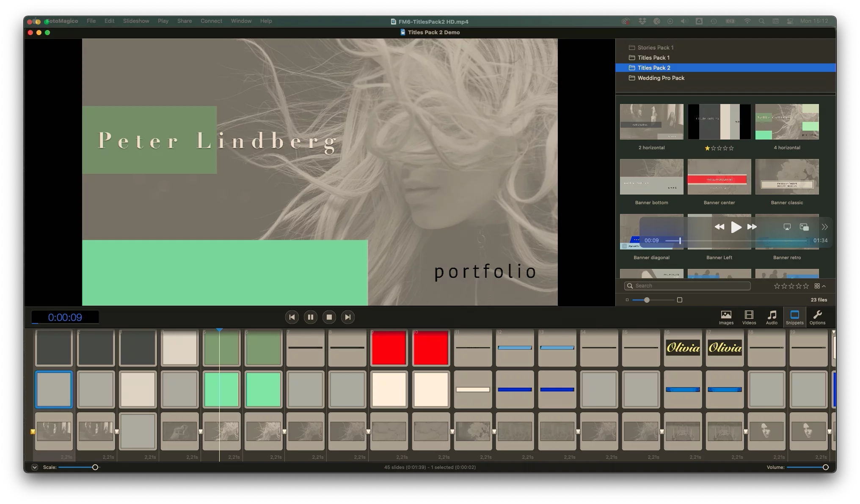The image size is (860, 504).
Task: Click the Search field in snippets browser
Action: (x=687, y=286)
